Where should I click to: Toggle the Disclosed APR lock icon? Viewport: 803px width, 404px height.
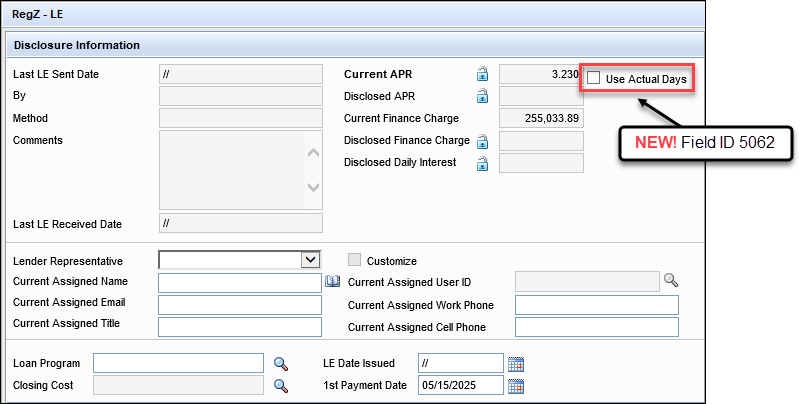pos(482,96)
